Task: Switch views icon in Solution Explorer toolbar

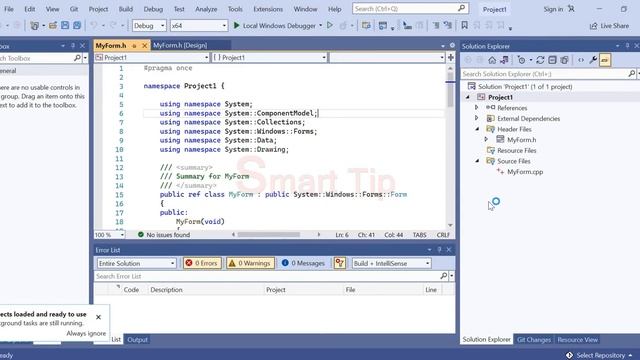Action: pyautogui.click(x=504, y=60)
